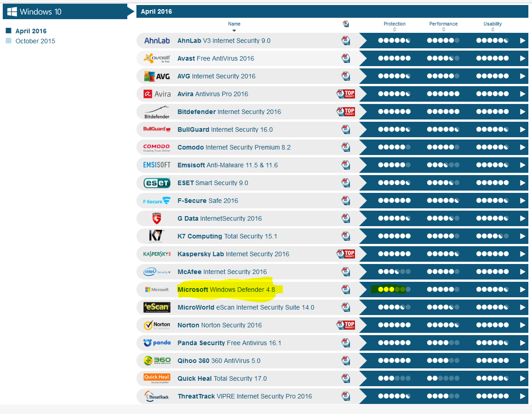The image size is (532, 414).
Task: Click the Windows 10 logo icon
Action: 12,11
